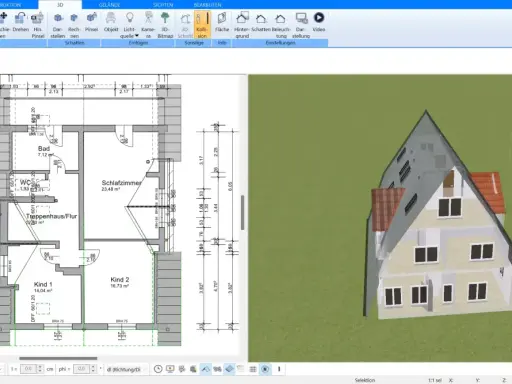The image size is (512, 384).
Task: Click the phi angle input field
Action: 81,369
